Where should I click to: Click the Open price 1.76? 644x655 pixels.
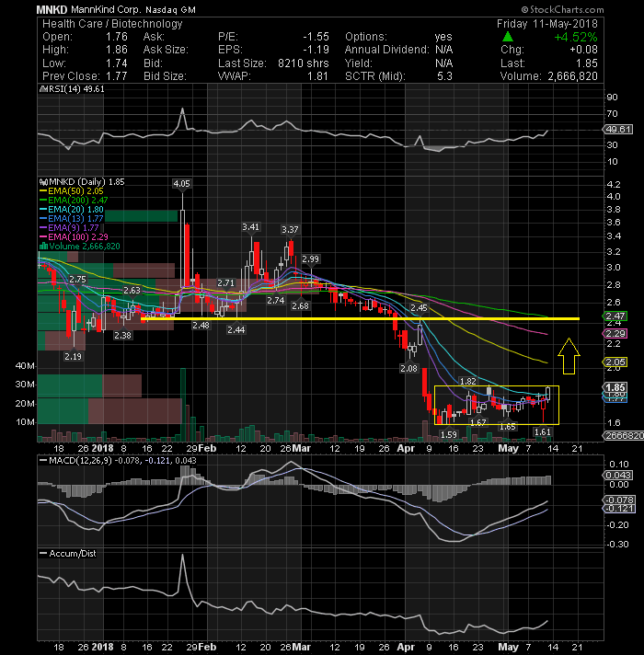[x=117, y=37]
